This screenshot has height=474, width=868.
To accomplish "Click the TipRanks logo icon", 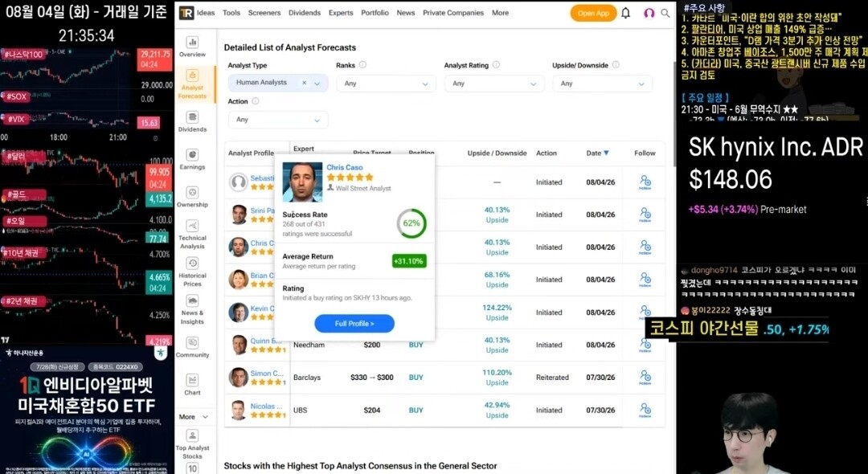I will [x=186, y=13].
